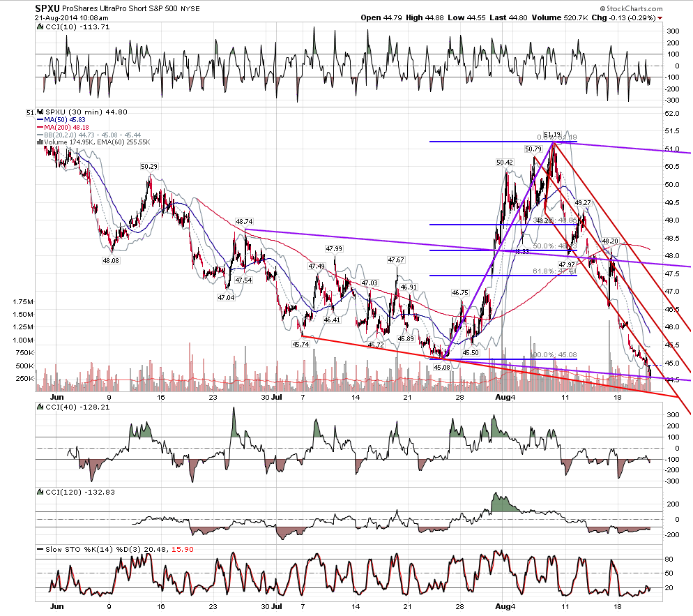The height and width of the screenshot is (616, 693).
Task: Click the volume bars icon in the legend
Action: coord(40,142)
